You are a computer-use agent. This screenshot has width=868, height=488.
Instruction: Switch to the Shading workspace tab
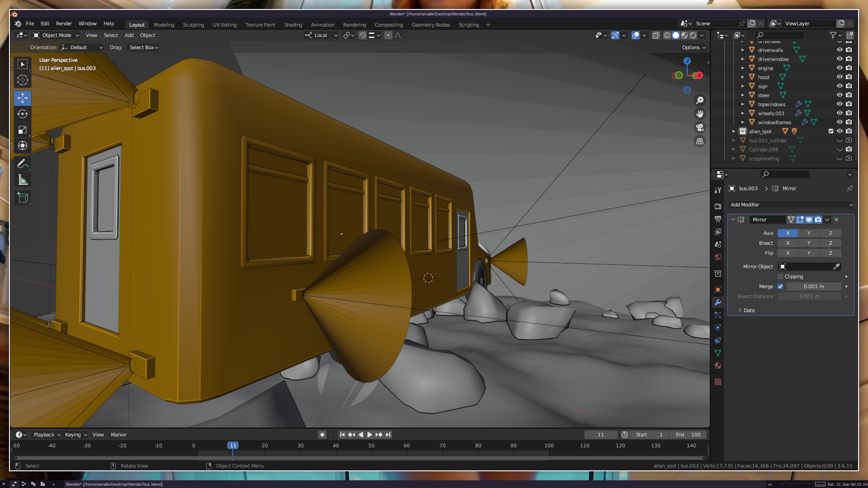pyautogui.click(x=293, y=25)
